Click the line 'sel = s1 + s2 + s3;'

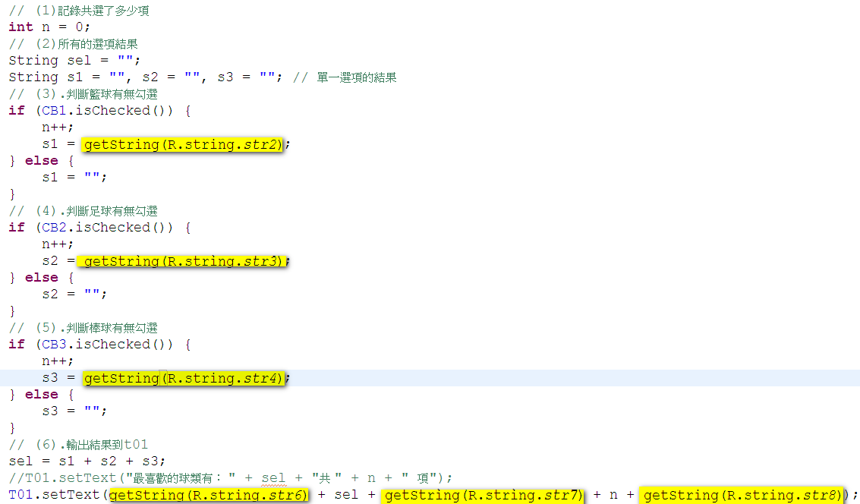87,461
